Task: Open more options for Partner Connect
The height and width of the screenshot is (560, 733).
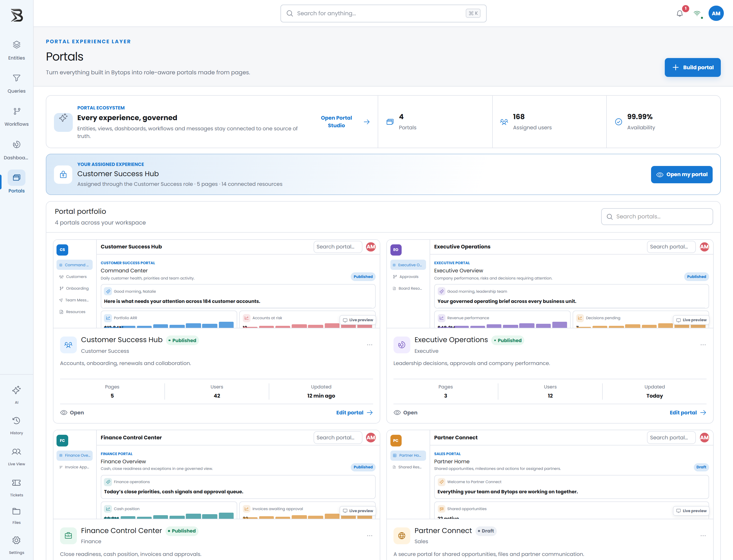Action: coord(703,536)
